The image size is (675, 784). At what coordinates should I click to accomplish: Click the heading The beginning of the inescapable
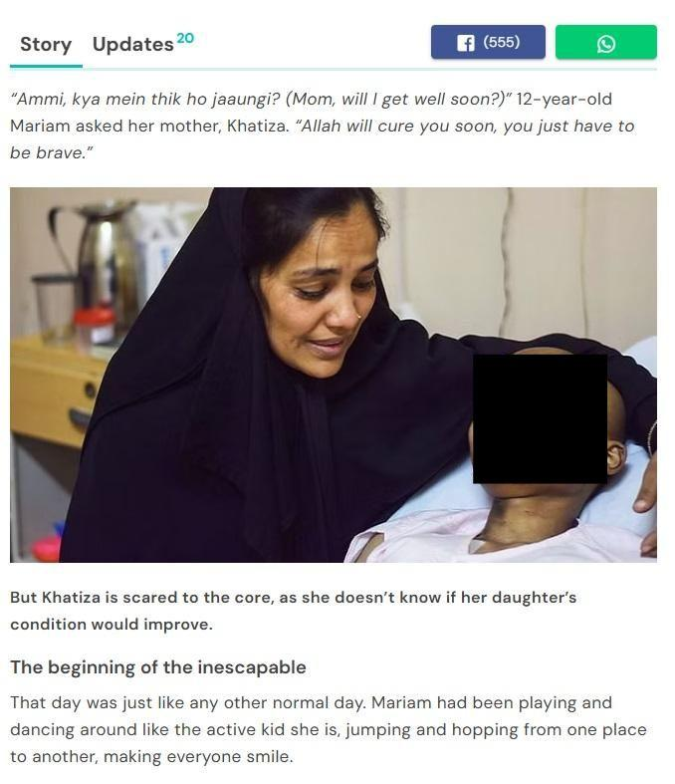pos(158,667)
